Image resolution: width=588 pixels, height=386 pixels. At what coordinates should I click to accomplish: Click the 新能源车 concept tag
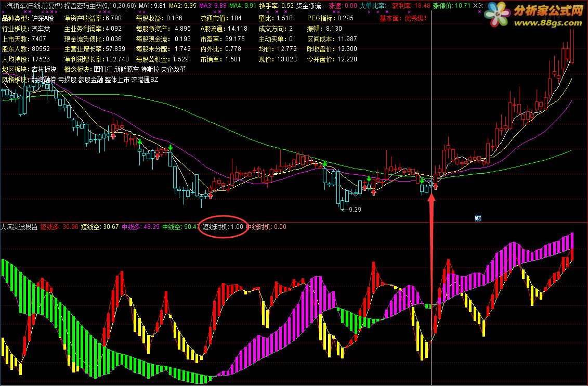point(126,69)
